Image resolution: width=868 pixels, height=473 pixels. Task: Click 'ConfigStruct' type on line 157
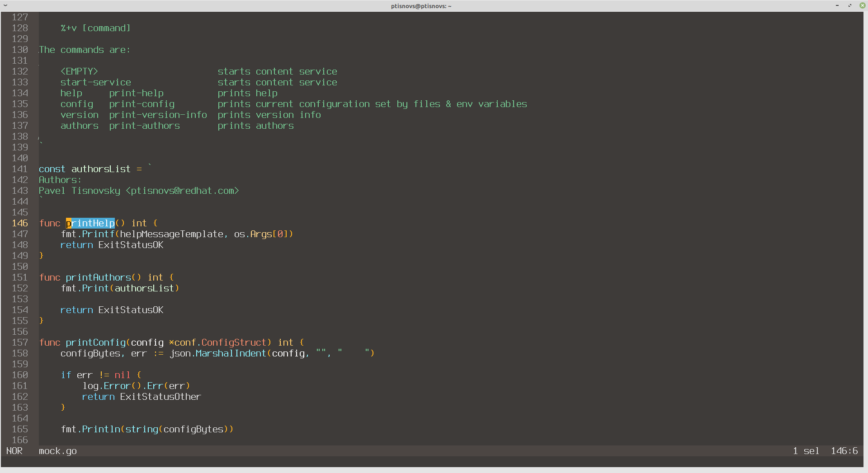tap(234, 342)
